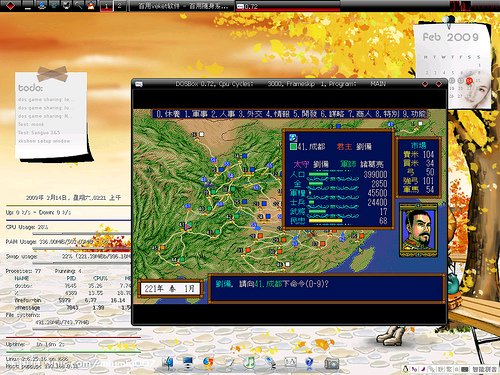The height and width of the screenshot is (375, 500).
Task: Open the terminal dock icon
Action: pos(291,362)
